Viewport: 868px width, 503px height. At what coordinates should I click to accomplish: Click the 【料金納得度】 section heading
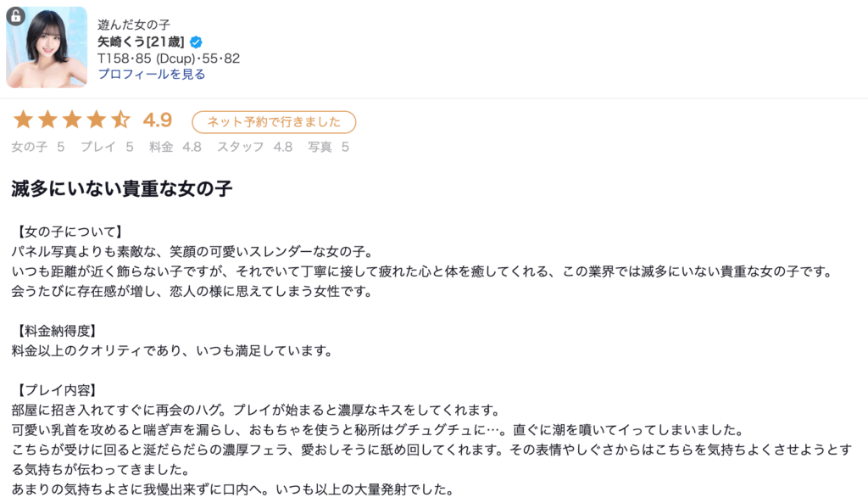tap(57, 330)
